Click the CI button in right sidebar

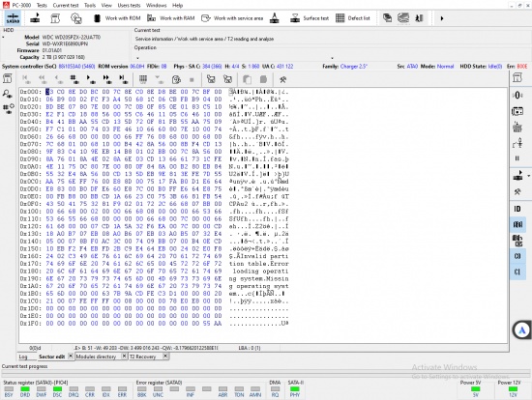[517, 271]
